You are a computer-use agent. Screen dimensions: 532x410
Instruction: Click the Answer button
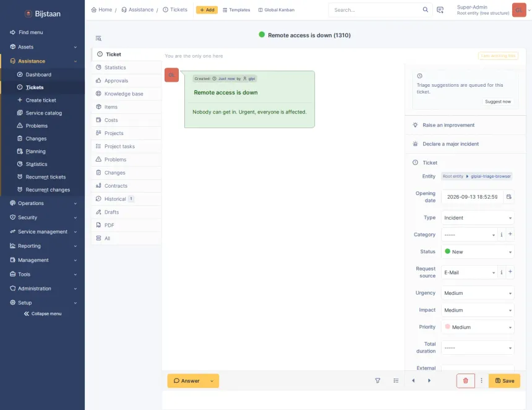tap(187, 381)
